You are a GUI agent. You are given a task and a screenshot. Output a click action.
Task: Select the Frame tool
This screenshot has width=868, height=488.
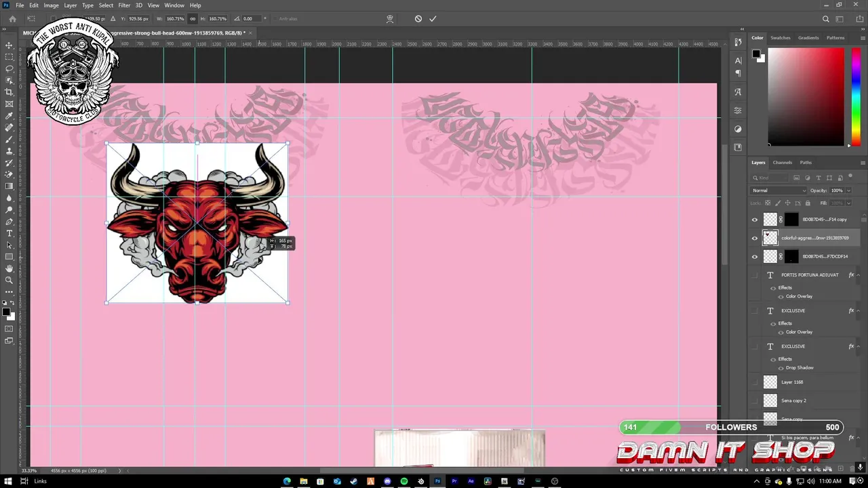point(9,104)
